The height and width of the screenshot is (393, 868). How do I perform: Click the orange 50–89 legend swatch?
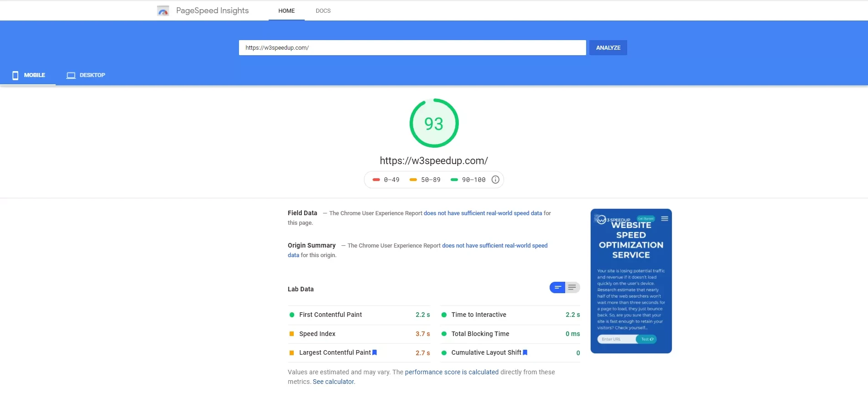coord(413,180)
